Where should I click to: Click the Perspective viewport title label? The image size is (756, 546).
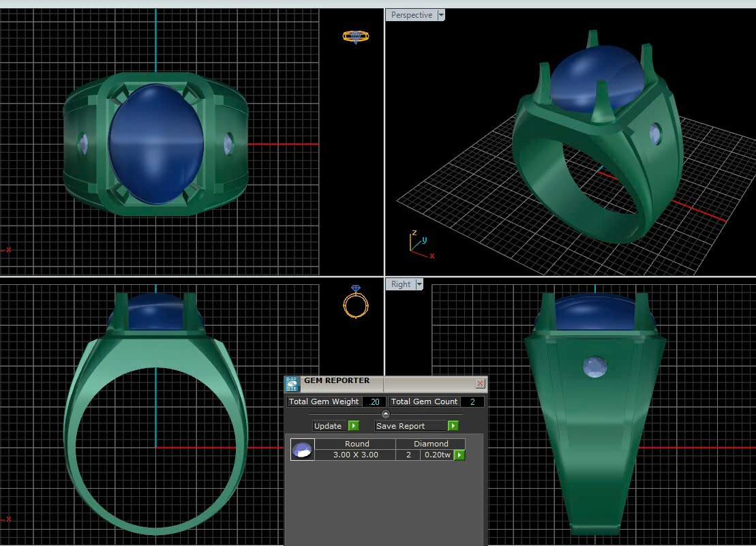click(x=411, y=15)
